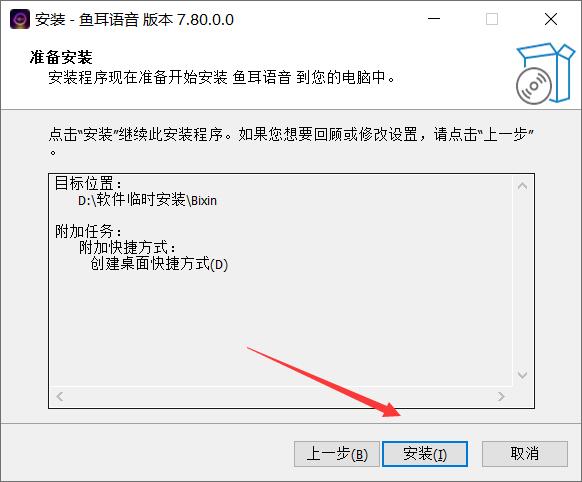The width and height of the screenshot is (582, 482).
Task: Click the D:\软件临时安装\Bixin path text
Action: 147,200
